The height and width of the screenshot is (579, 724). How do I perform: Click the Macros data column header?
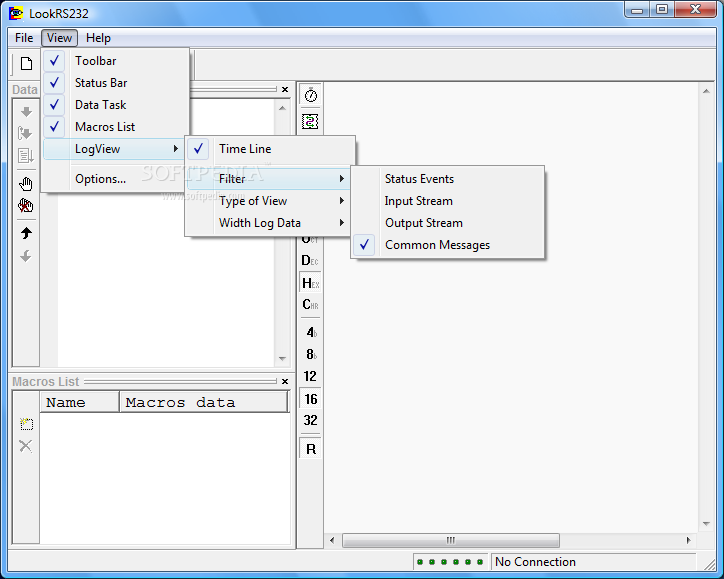[x=204, y=402]
